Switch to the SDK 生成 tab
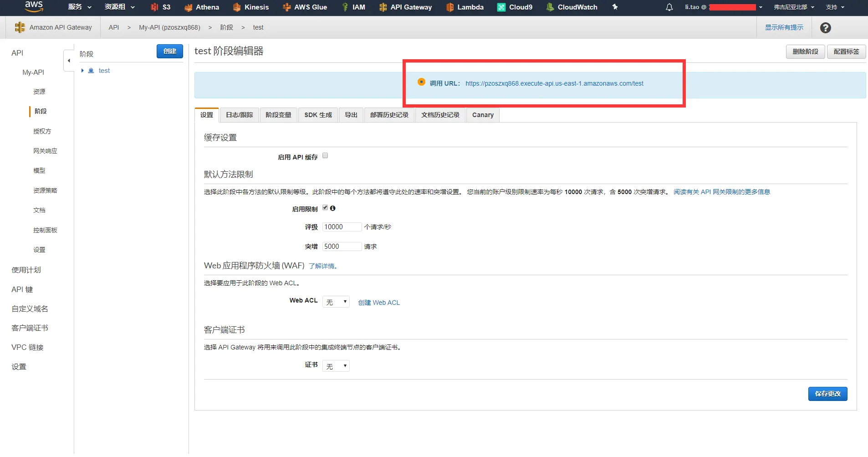Viewport: 868px width, 457px height. [x=318, y=115]
